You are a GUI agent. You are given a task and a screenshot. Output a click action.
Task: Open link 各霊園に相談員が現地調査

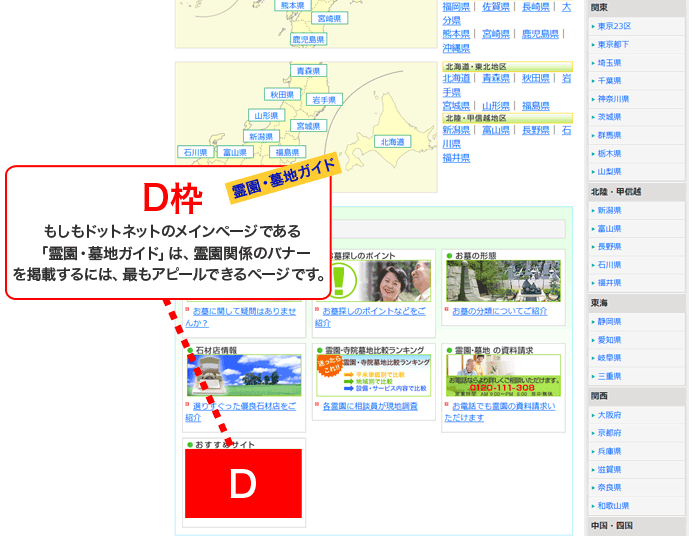370,406
